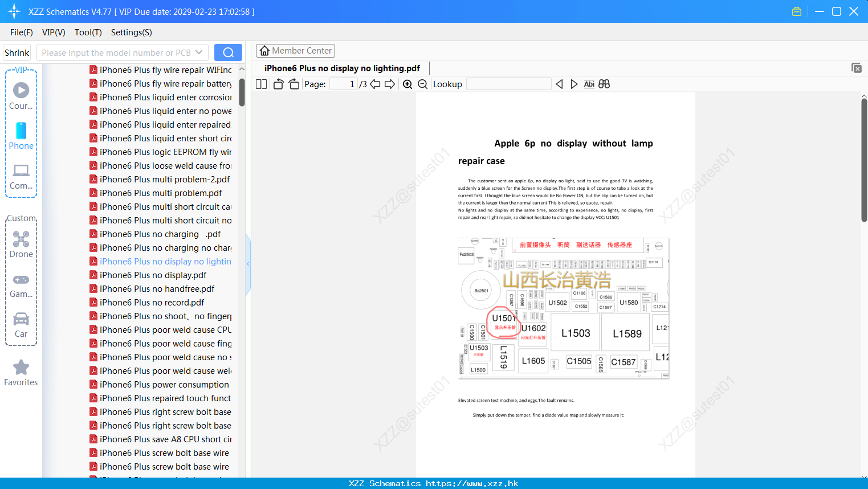Collapse the file list panel handle

coord(248,264)
